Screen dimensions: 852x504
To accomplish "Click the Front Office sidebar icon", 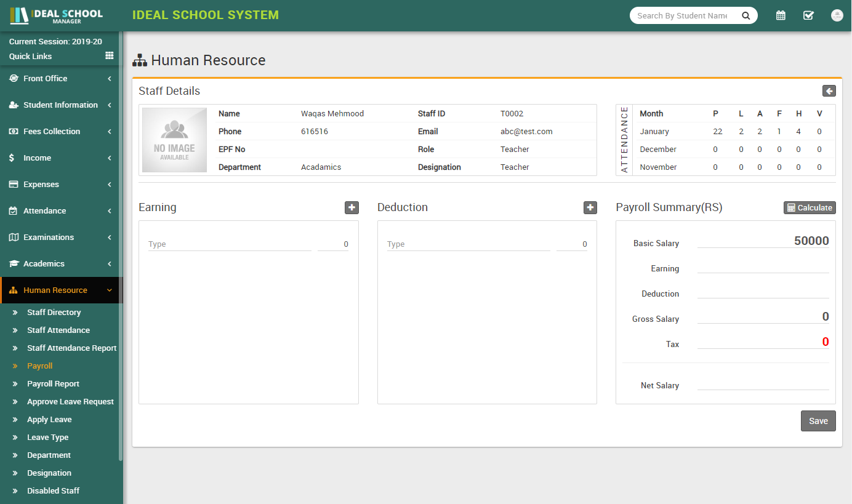I will [14, 79].
